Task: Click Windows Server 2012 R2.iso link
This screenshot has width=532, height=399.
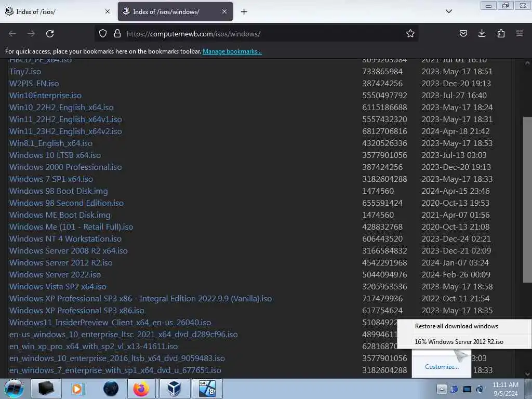Action: (x=61, y=262)
